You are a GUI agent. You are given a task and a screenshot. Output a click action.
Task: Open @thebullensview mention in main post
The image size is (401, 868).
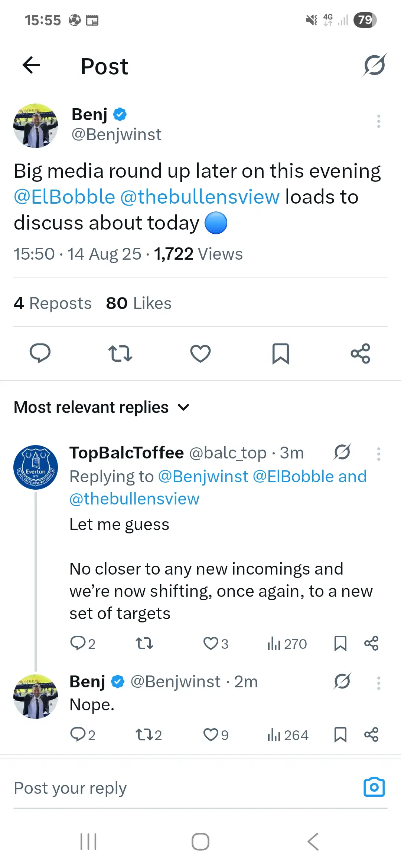[x=200, y=197]
